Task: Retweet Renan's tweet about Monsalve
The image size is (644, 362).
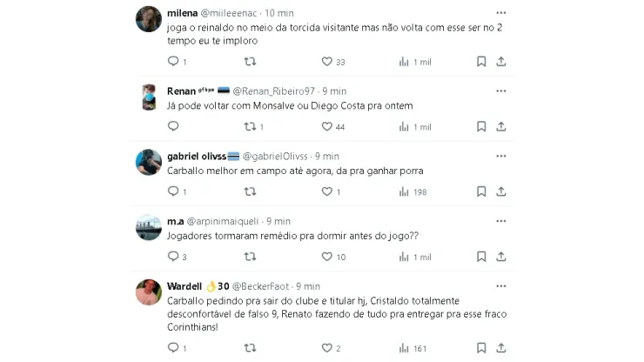Action: point(250,127)
